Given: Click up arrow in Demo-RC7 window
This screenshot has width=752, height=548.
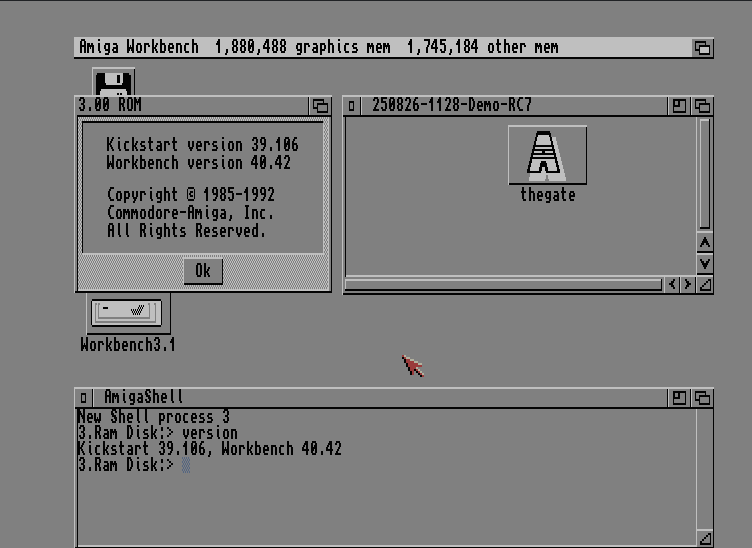Looking at the screenshot, I should coord(705,243).
